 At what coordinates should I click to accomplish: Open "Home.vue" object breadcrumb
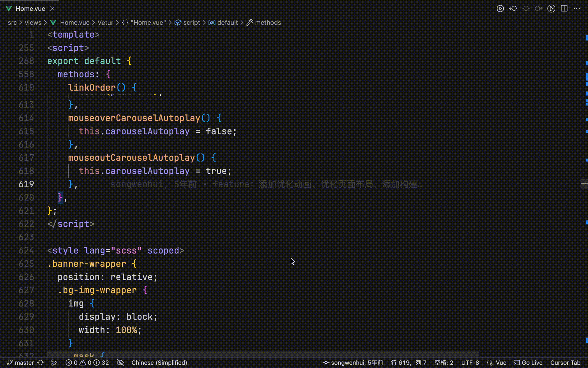pos(144,23)
